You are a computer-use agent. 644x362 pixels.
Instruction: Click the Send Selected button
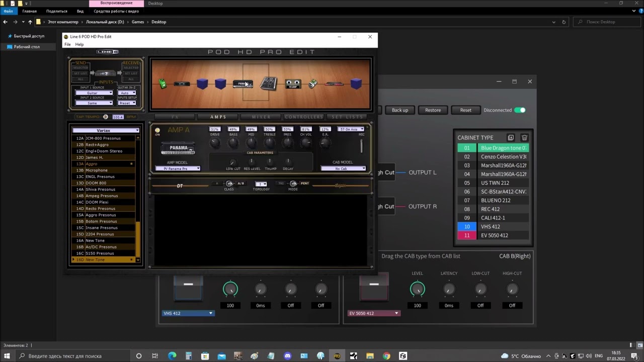tap(81, 68)
